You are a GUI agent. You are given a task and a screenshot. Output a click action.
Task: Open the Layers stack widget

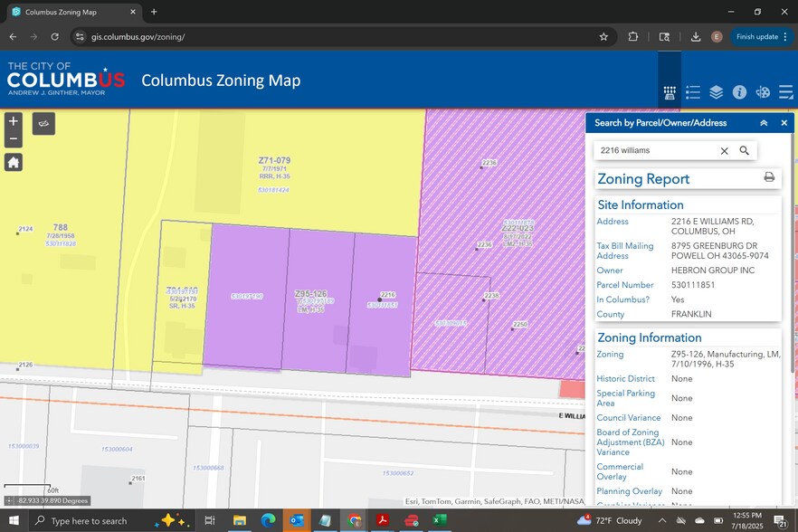click(716, 92)
